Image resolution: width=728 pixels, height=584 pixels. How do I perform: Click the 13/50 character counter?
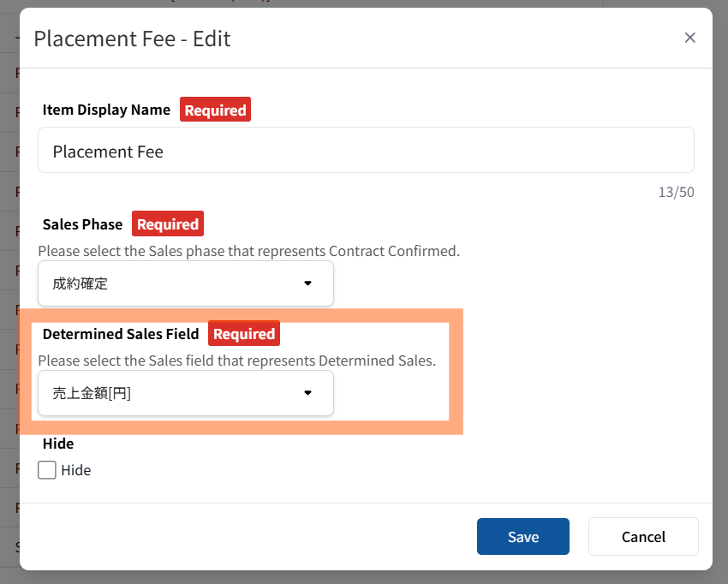(676, 192)
